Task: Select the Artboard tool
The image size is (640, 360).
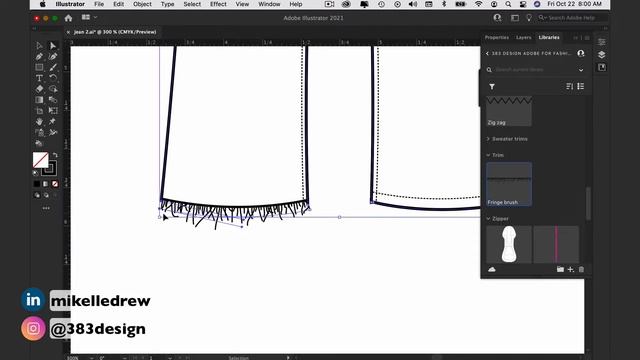Action: (x=39, y=111)
